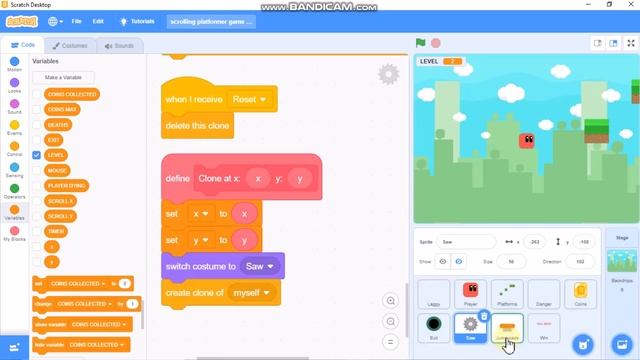
Task: Select the Exit sprite thumbnail
Action: [433, 328]
